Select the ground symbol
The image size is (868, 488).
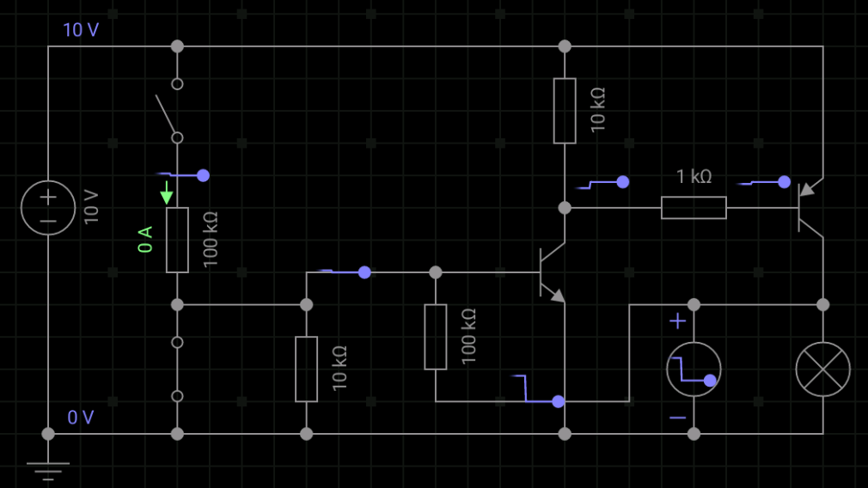[x=48, y=470]
